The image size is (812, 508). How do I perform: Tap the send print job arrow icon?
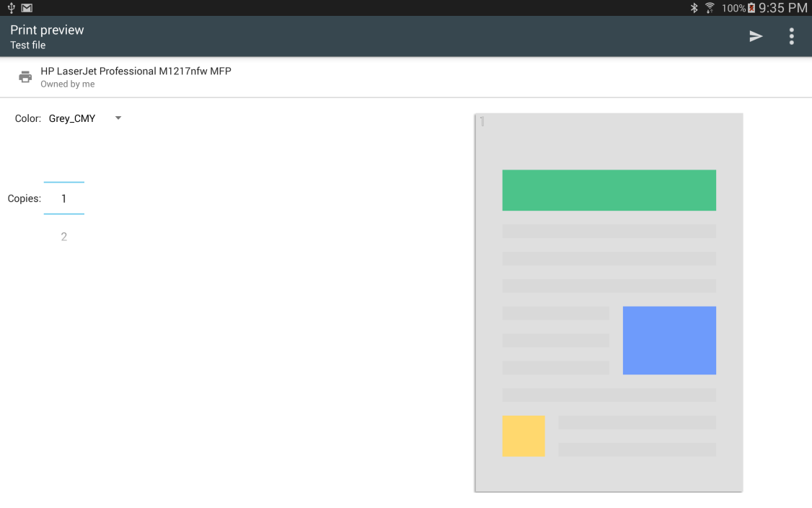[756, 36]
